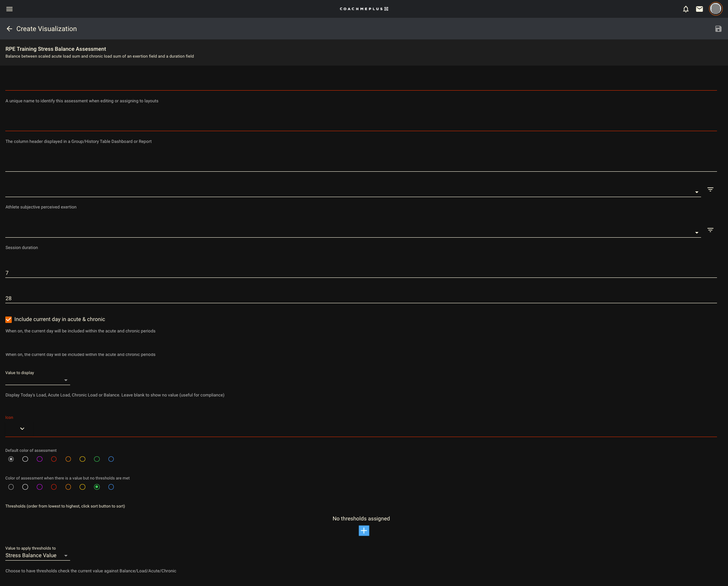Screen dimensions: 728x586
Task: Select red color for no-threshold value
Action: 54,487
